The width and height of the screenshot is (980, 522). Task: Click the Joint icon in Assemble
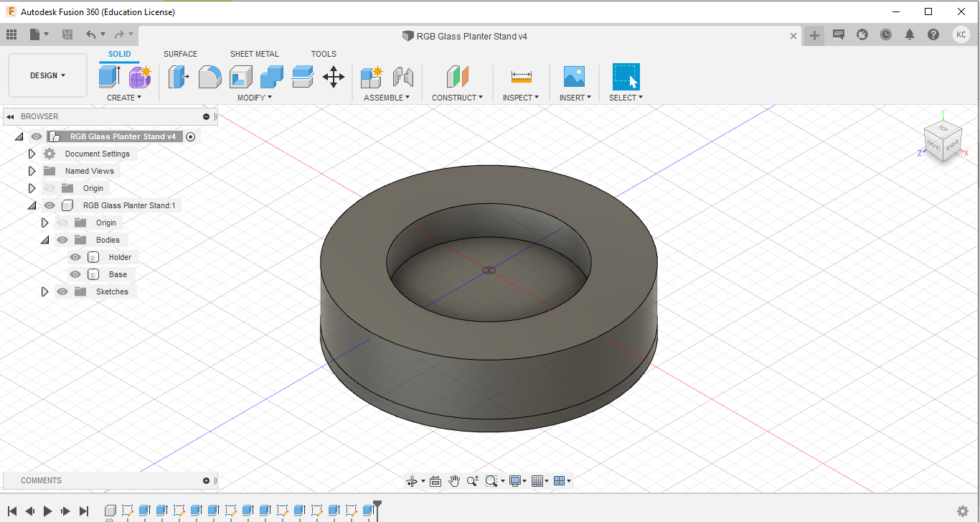[403, 76]
